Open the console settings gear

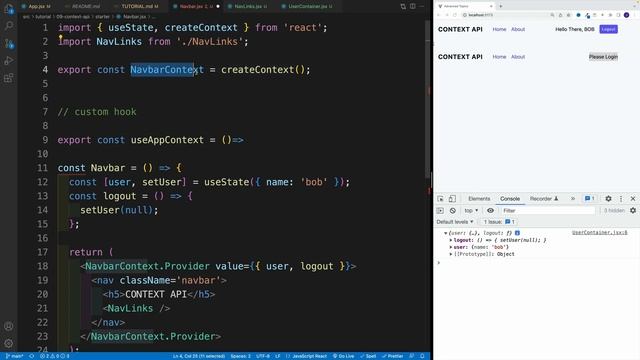pyautogui.click(x=633, y=211)
